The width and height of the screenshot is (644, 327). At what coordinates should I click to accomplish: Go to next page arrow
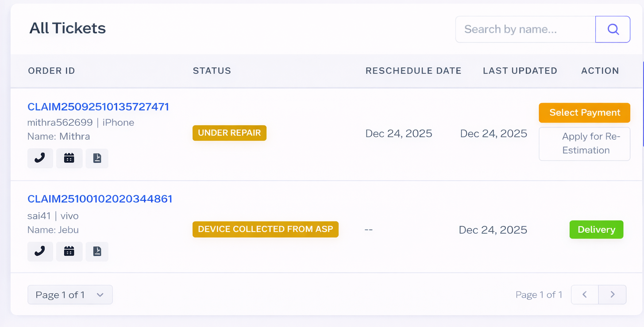(x=612, y=295)
